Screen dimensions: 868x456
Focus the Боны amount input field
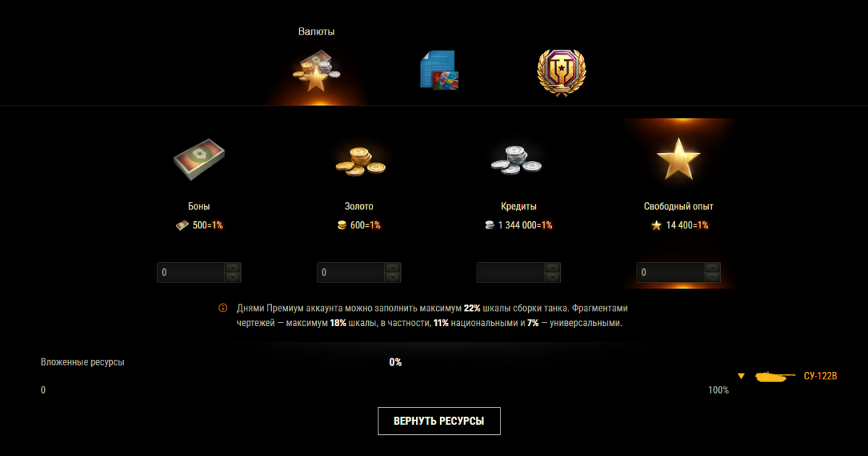[191, 272]
